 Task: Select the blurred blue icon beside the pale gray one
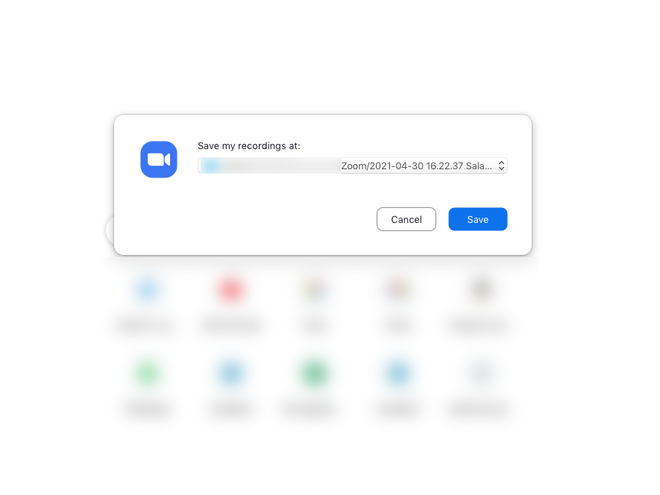pyautogui.click(x=398, y=373)
